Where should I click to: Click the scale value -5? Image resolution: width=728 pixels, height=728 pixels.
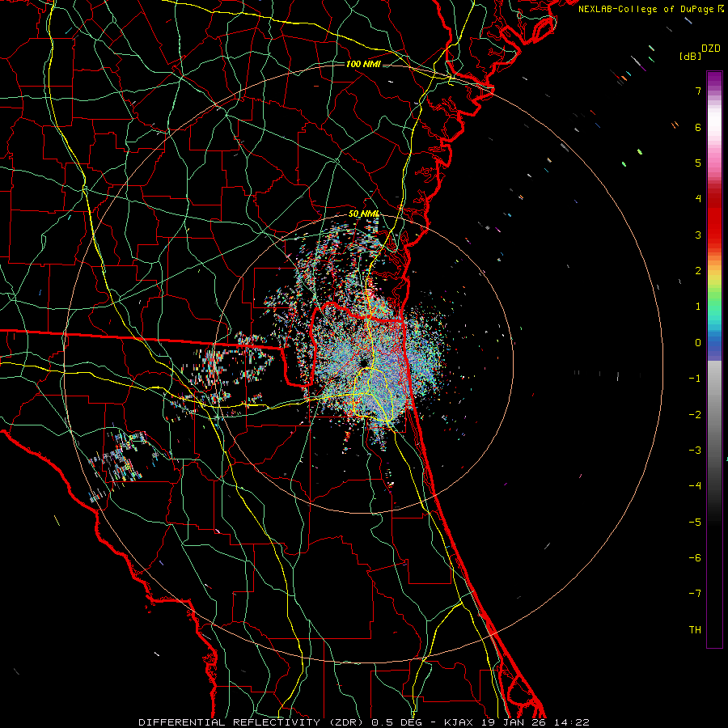coord(695,523)
